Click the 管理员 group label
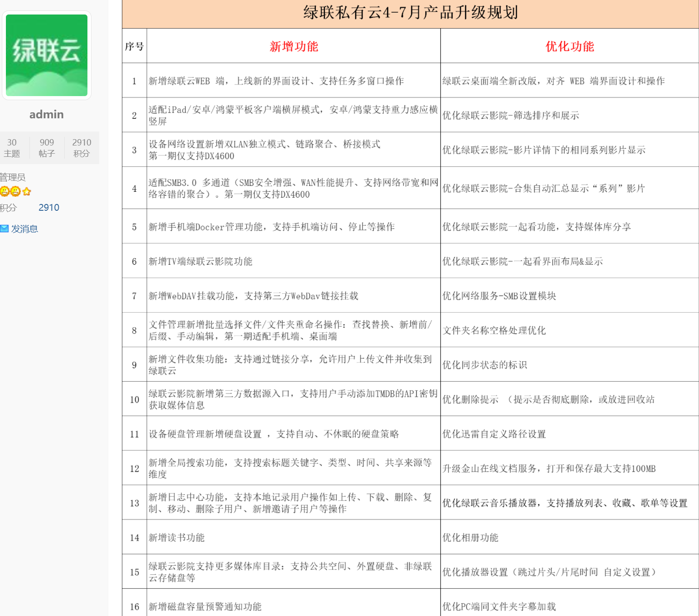Screen dimensions: 699x616 coord(13,177)
